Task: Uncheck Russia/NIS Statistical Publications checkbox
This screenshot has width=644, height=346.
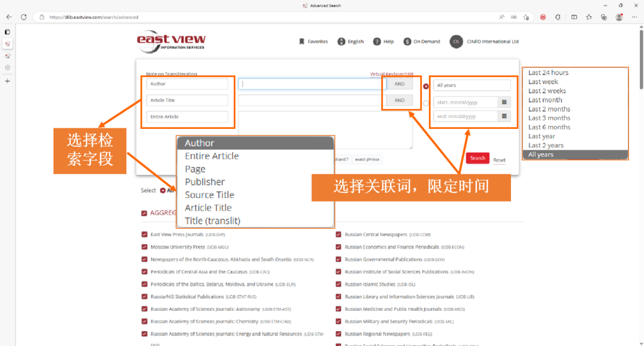Action: 144,296
